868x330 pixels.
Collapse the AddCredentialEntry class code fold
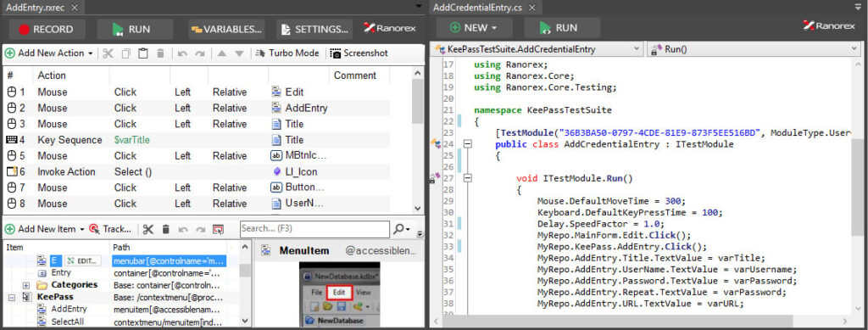(x=468, y=144)
